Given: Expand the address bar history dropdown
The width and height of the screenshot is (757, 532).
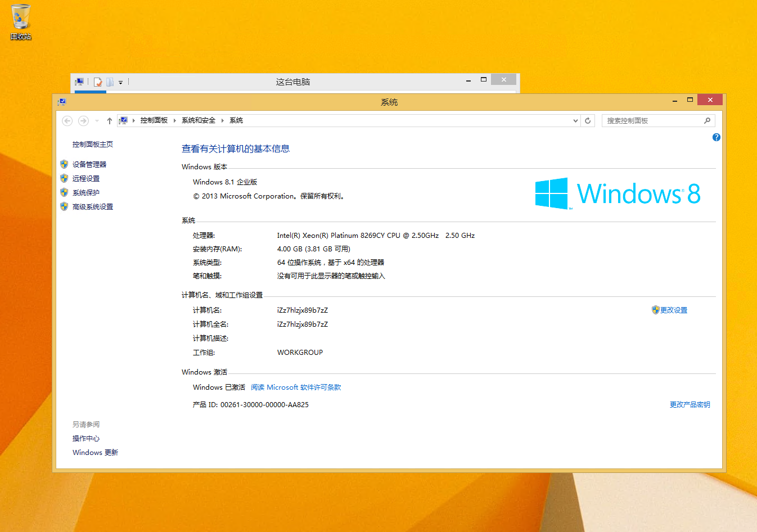Looking at the screenshot, I should (x=575, y=121).
